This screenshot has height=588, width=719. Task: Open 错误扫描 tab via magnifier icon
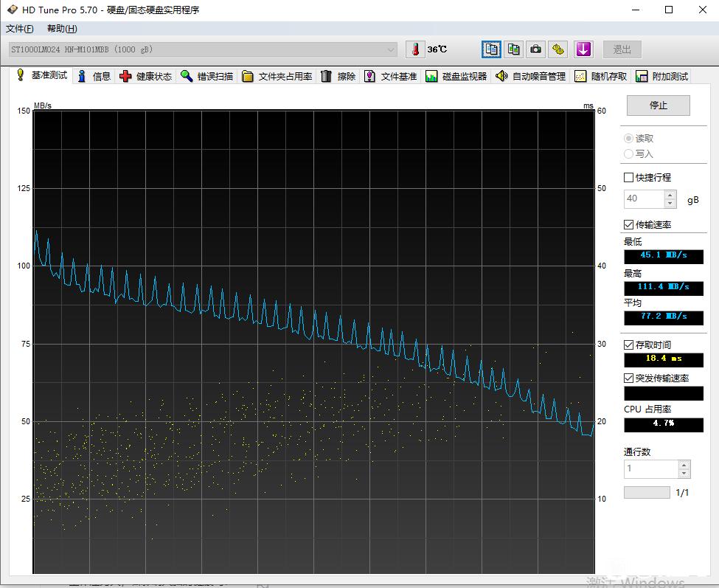click(186, 76)
